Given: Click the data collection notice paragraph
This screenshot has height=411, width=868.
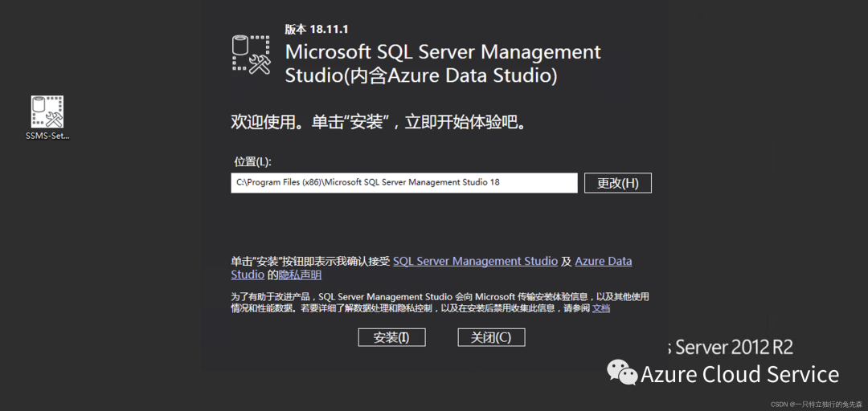Looking at the screenshot, I should [440, 302].
